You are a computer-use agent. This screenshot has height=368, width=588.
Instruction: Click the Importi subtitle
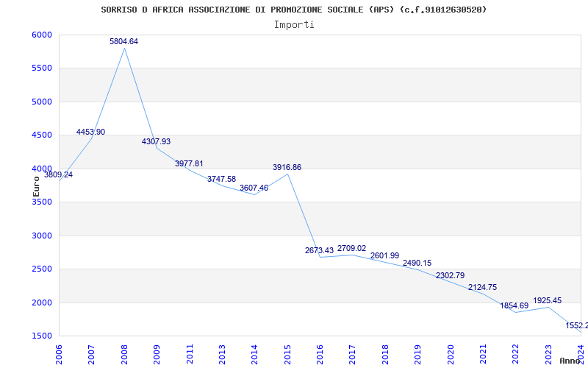coord(294,25)
